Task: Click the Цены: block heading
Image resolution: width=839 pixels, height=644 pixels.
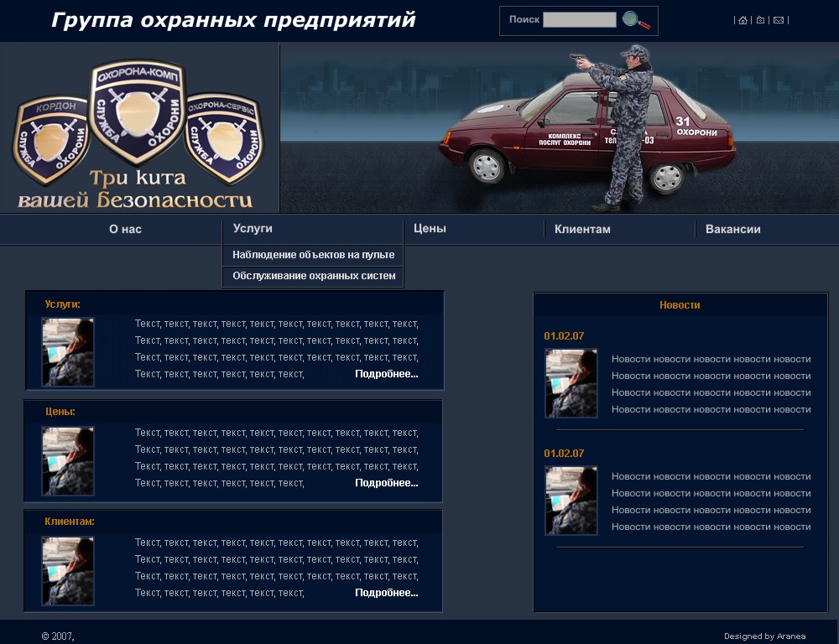Action: (60, 412)
